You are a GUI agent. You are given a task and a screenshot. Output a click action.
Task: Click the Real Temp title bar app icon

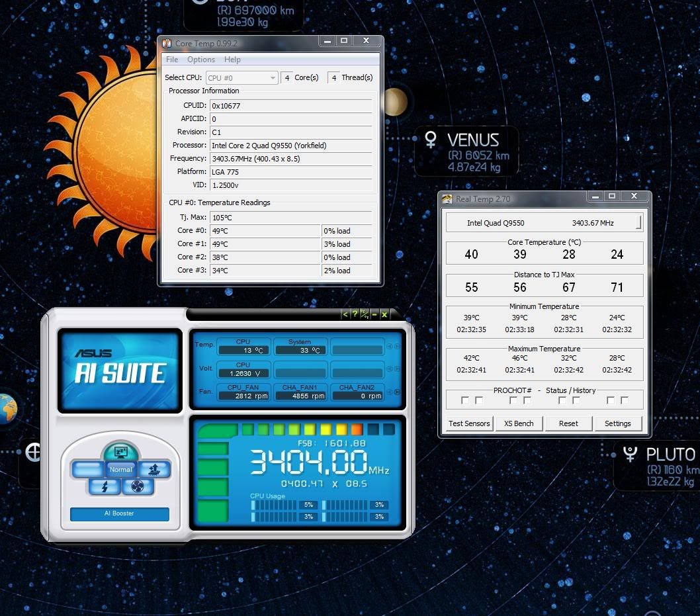447,198
